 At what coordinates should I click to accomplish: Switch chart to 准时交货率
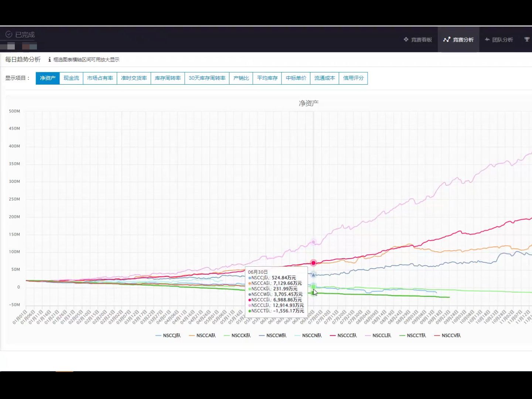(x=134, y=78)
